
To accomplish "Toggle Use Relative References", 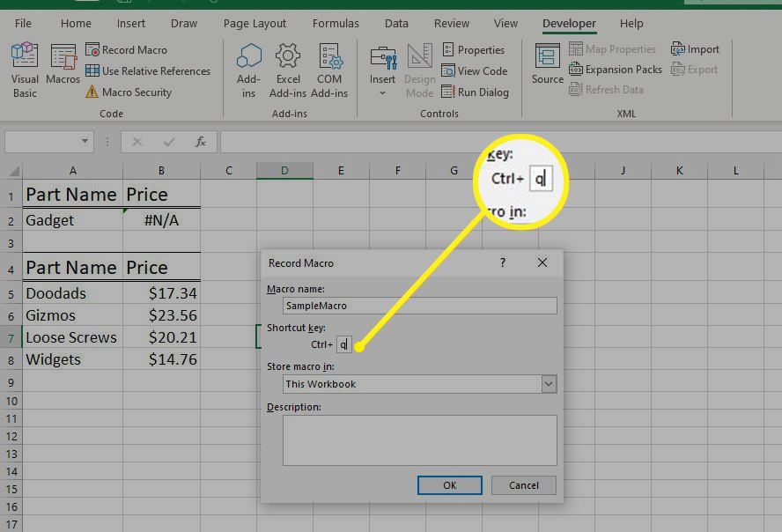I will click(x=148, y=70).
